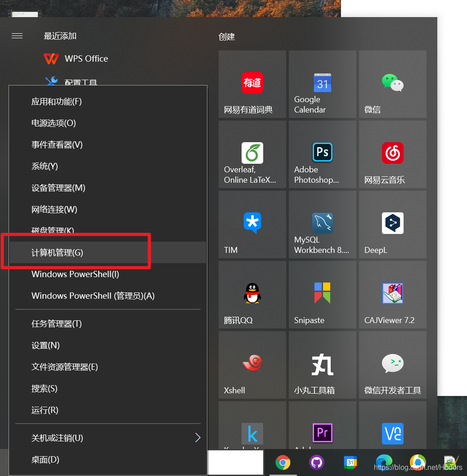The image size is (467, 476).
Task: Open CAJViewer 7.2 tile
Action: [x=393, y=295]
